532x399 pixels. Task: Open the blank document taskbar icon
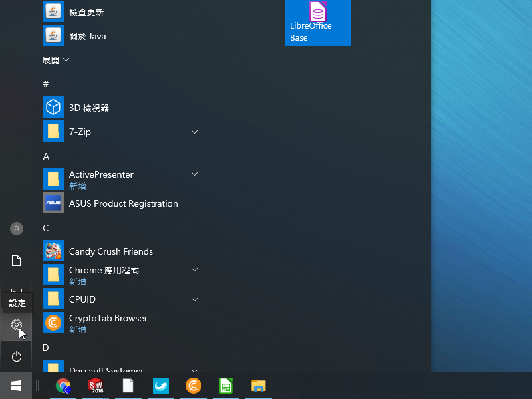pyautogui.click(x=128, y=386)
